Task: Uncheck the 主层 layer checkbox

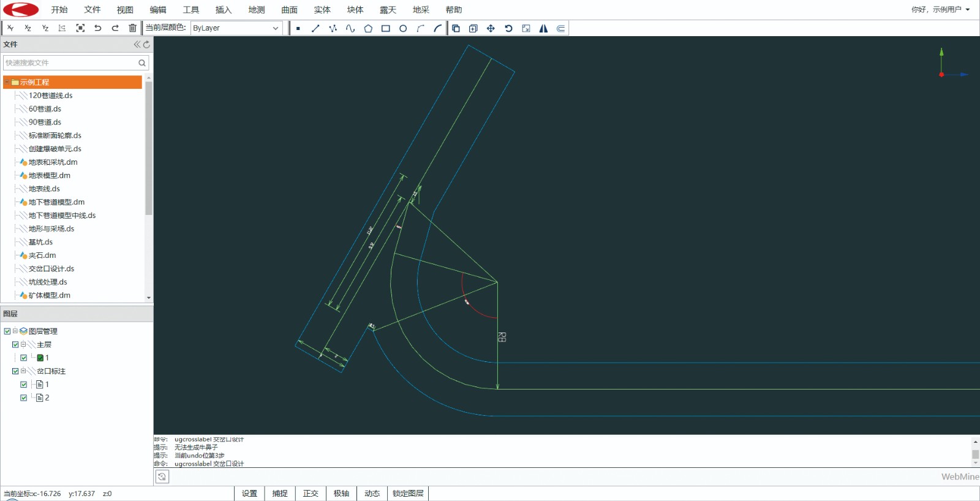Action: tap(15, 345)
